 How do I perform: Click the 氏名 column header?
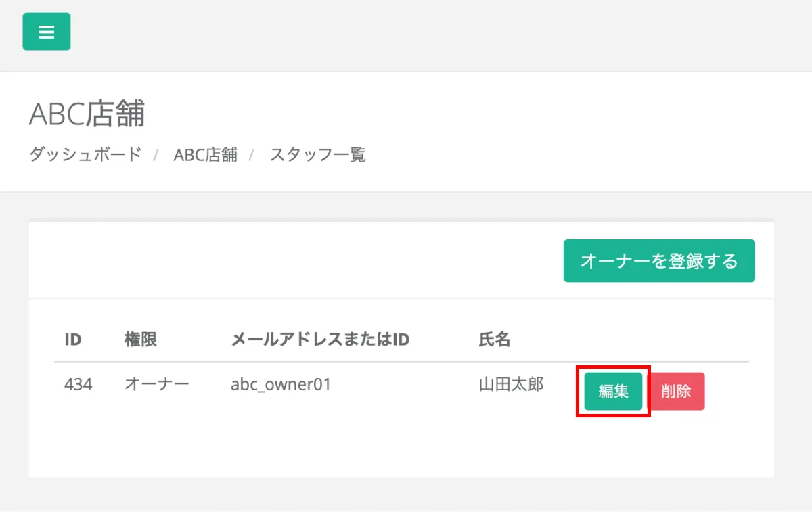(x=495, y=339)
